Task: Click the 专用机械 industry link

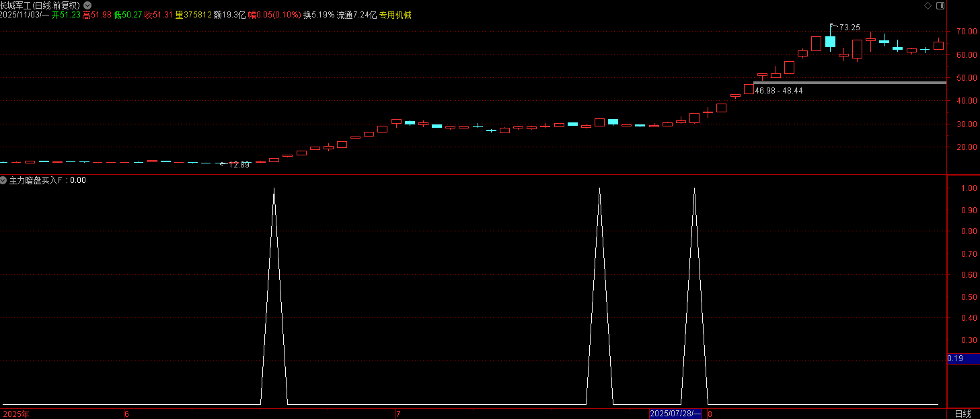Action: pyautogui.click(x=395, y=15)
